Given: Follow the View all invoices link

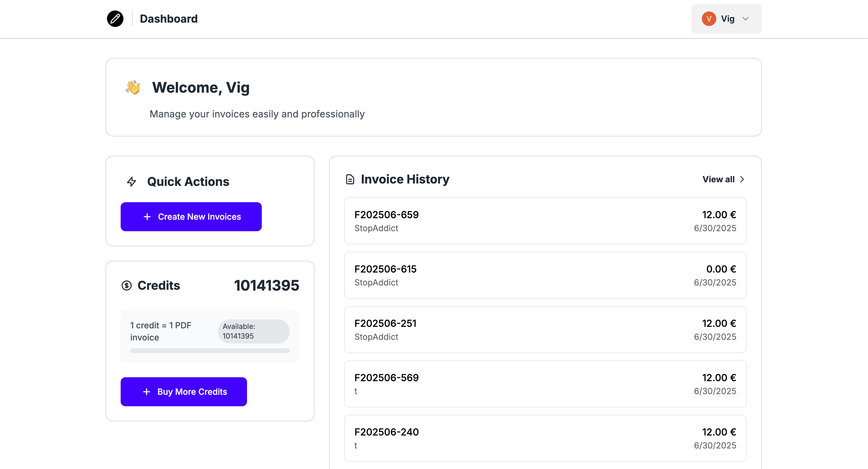Looking at the screenshot, I should tap(718, 179).
